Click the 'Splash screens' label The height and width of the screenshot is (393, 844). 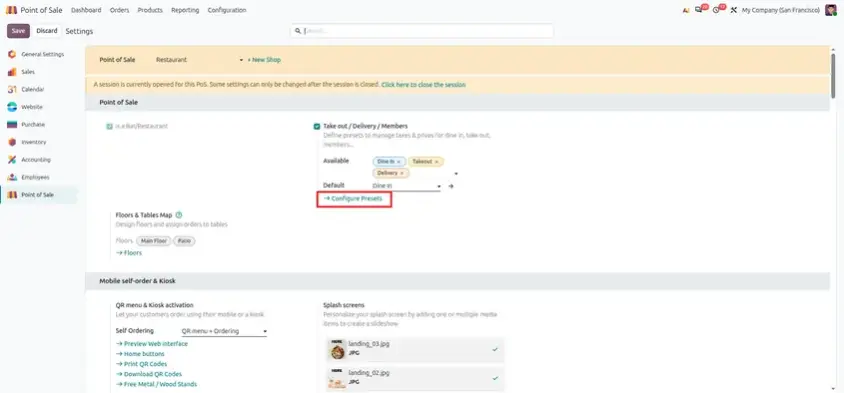(x=344, y=305)
